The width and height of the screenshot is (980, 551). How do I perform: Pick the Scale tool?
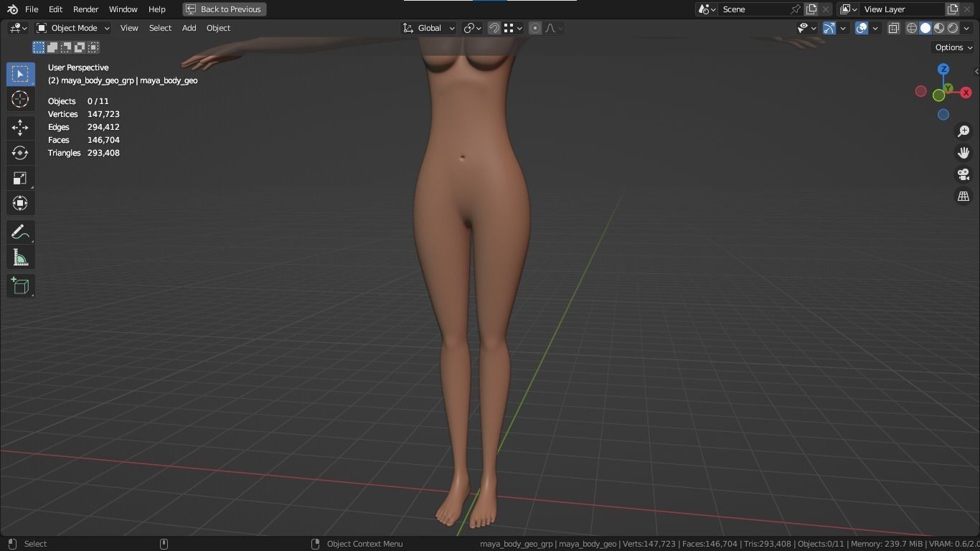click(x=20, y=178)
